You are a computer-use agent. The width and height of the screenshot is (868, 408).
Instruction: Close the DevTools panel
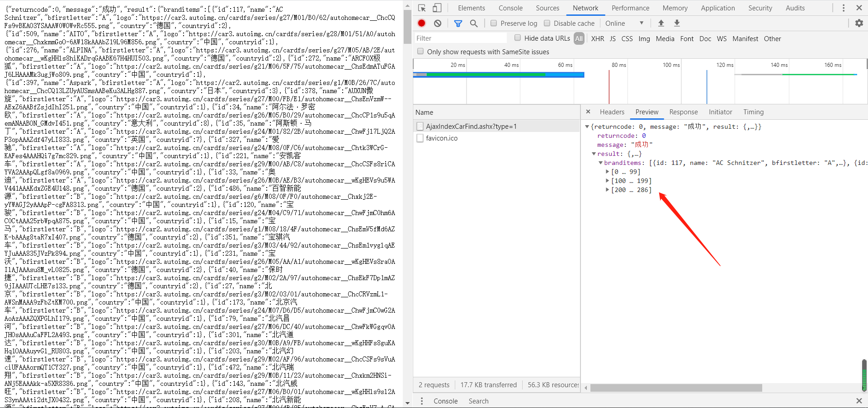(859, 8)
